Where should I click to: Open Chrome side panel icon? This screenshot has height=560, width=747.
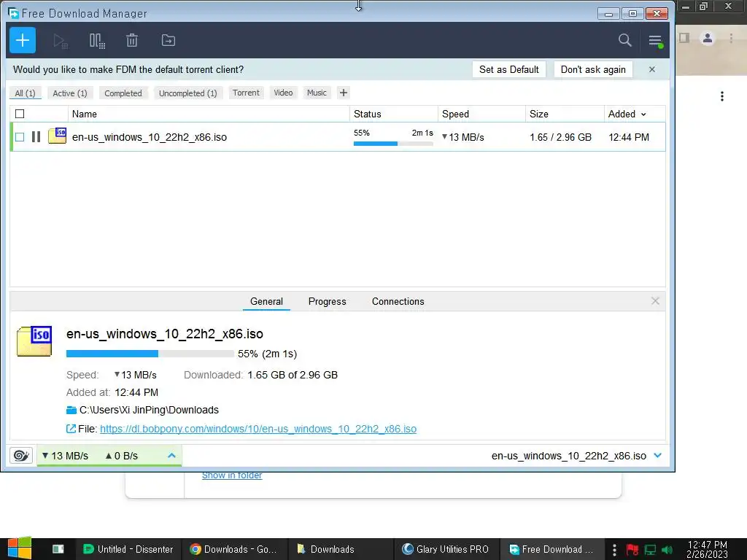(684, 38)
